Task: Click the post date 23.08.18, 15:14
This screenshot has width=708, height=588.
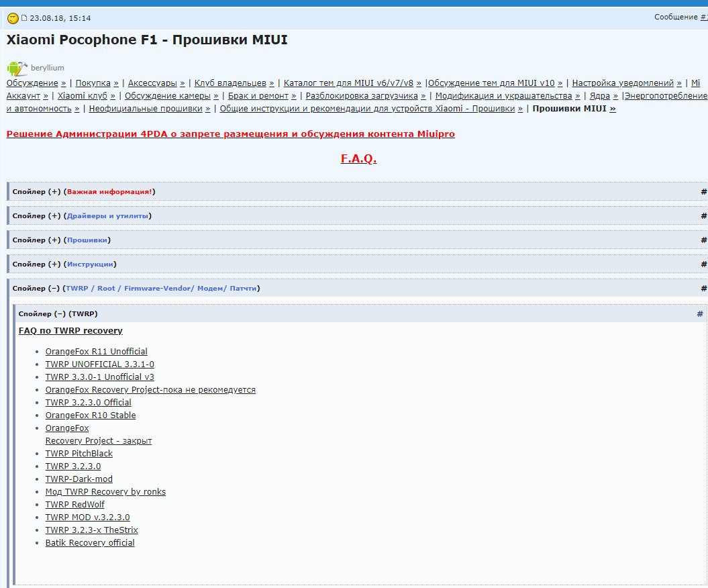Action: point(60,18)
